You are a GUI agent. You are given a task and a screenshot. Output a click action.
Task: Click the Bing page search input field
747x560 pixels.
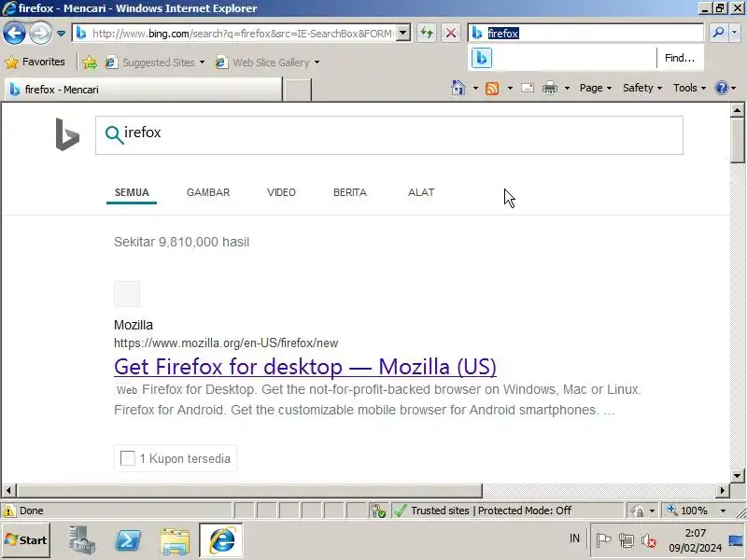coord(389,135)
